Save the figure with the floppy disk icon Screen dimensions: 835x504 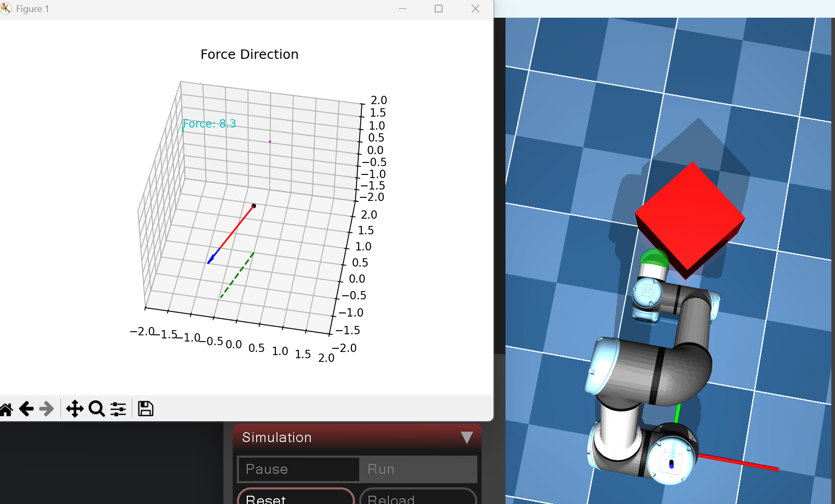pos(145,409)
